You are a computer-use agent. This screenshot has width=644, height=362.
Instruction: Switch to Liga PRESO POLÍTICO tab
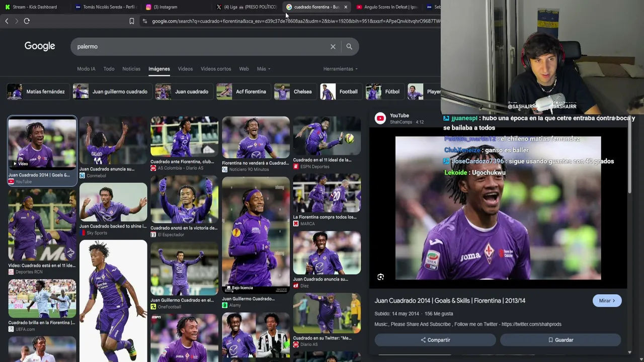247,7
